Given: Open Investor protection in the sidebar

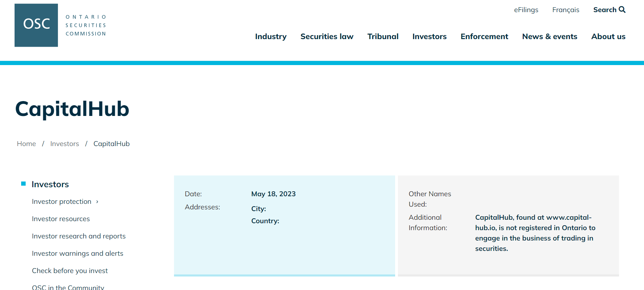Looking at the screenshot, I should (x=62, y=201).
